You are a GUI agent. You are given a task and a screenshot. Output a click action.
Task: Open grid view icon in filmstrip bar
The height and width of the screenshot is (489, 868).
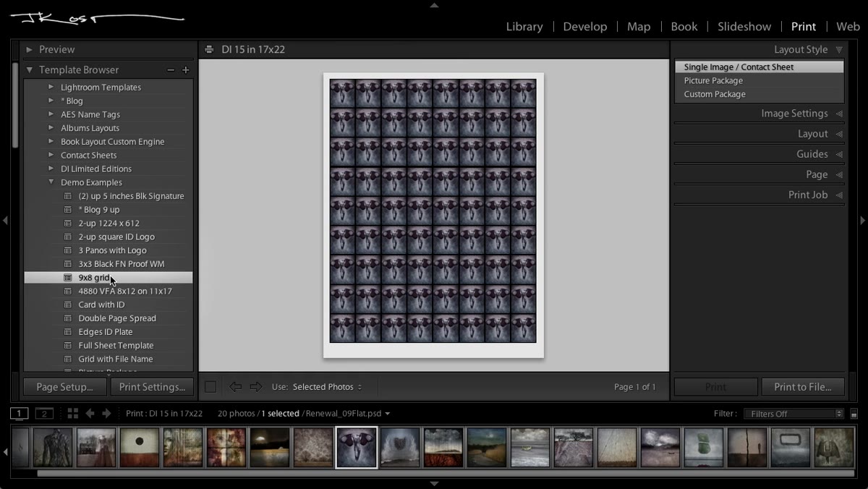pos(73,414)
